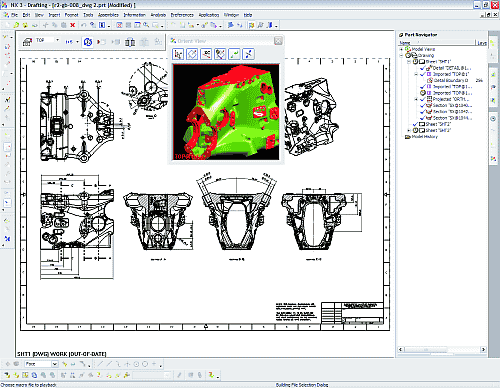Screen dimensions: 500x388
Task: Click the shaded 3D model preview
Action: pos(226,112)
